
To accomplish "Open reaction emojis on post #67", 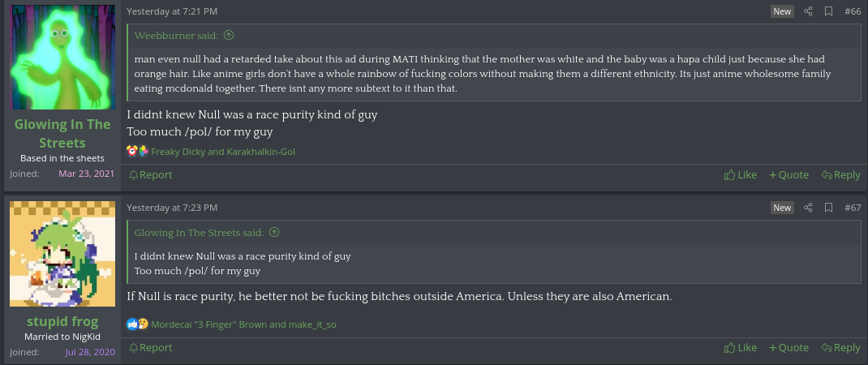I will (138, 324).
